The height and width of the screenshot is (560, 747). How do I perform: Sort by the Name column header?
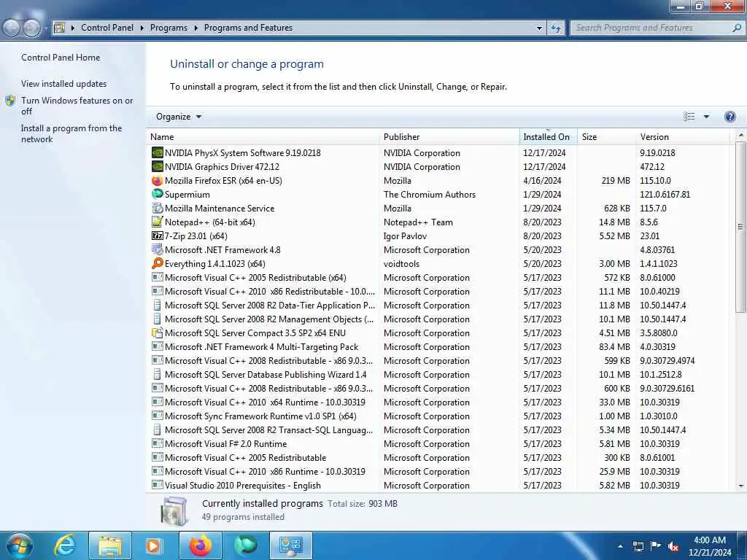click(x=263, y=136)
